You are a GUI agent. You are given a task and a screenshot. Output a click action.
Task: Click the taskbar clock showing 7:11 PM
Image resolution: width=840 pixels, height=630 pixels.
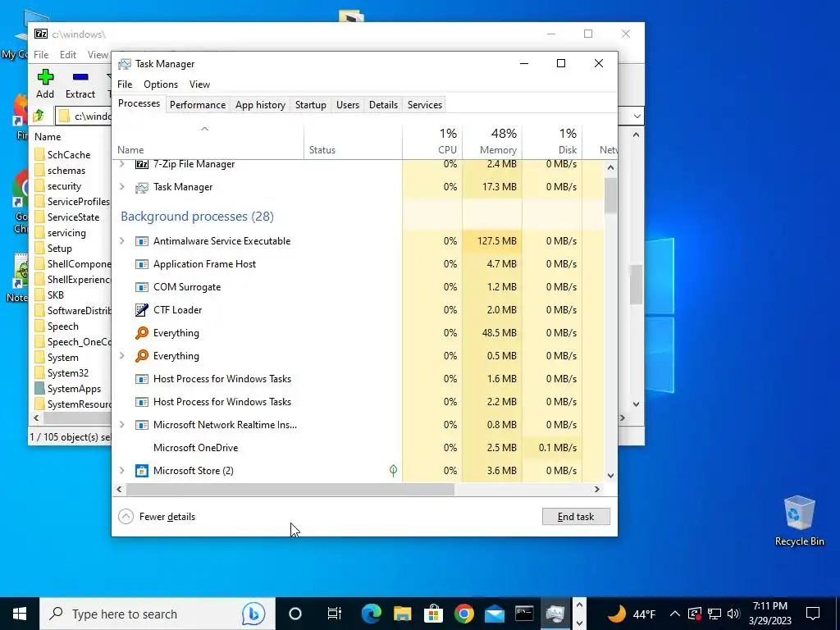pyautogui.click(x=769, y=614)
